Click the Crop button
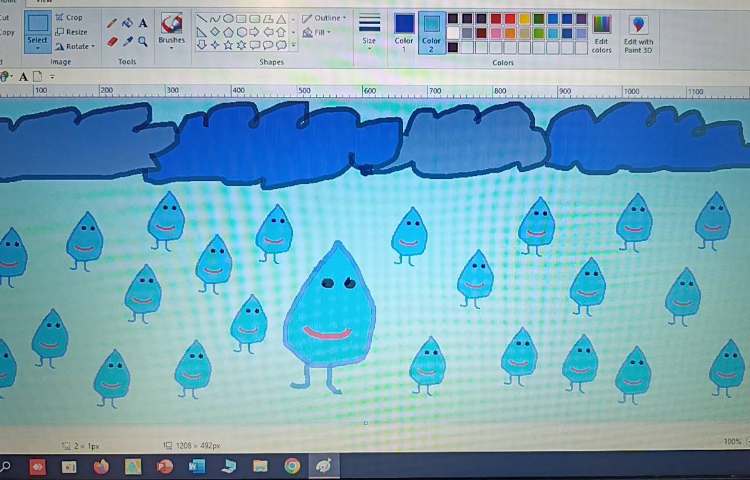Screen dimensions: 750x480 coord(69,17)
